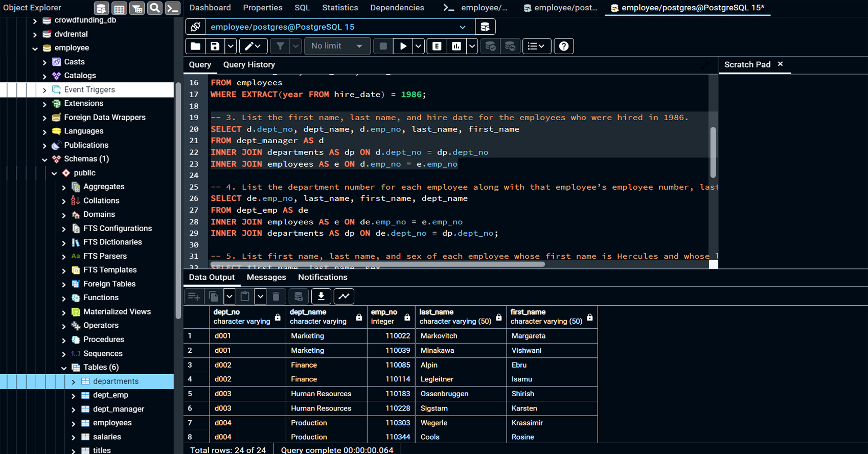Open the Query History tab

[249, 64]
